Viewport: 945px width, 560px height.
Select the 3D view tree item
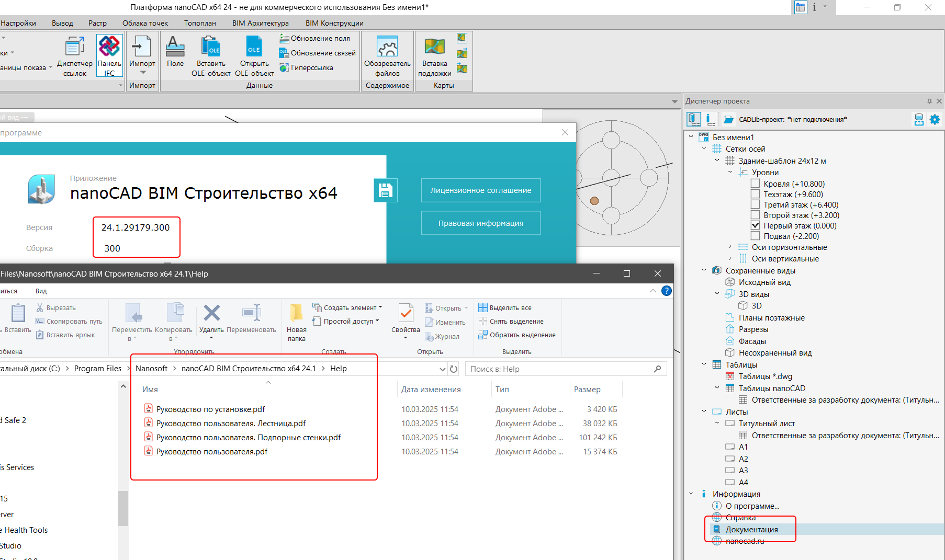[x=757, y=305]
